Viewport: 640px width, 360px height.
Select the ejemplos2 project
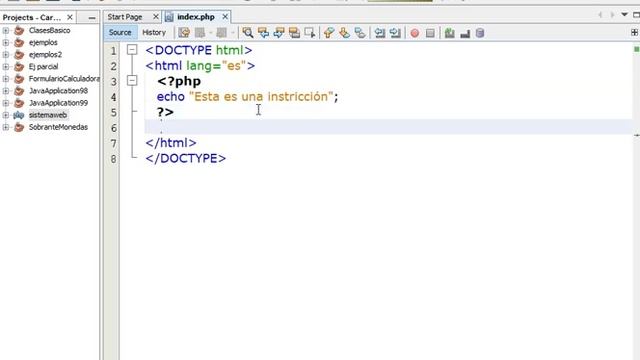click(45, 55)
